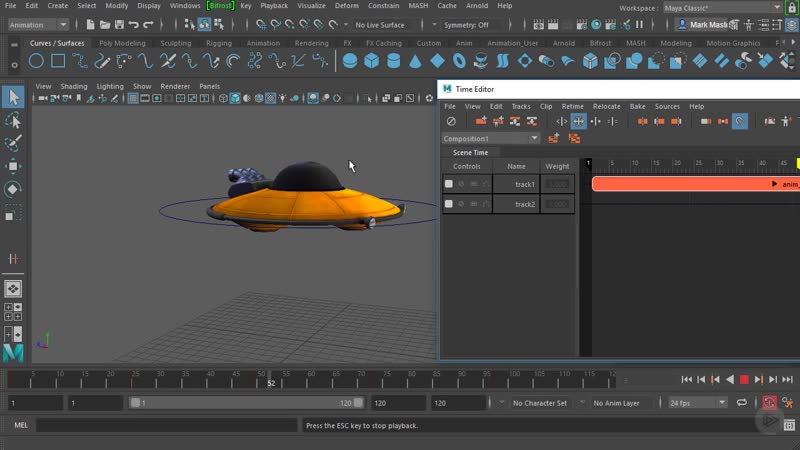Open the 24 fps frame rate dropdown

[x=697, y=403]
